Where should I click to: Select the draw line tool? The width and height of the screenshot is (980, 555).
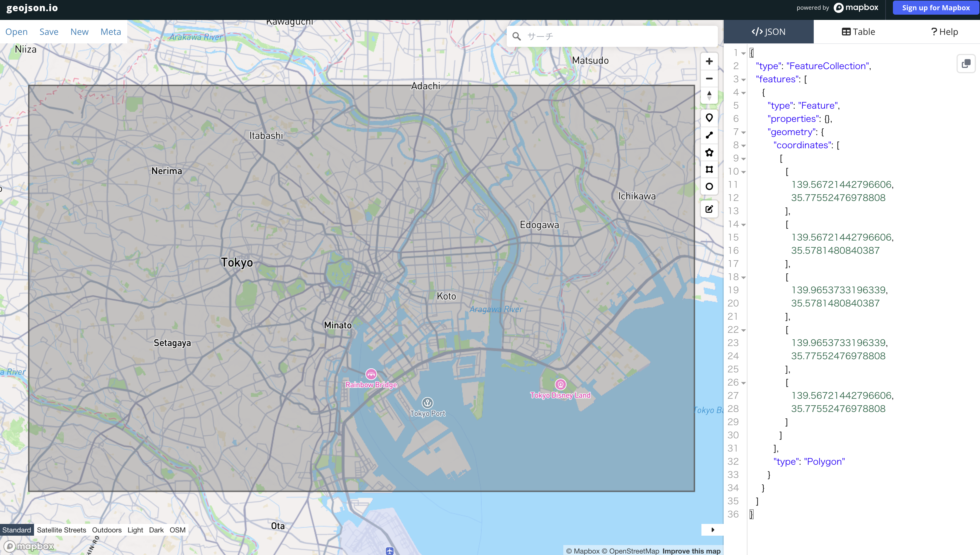(x=709, y=135)
